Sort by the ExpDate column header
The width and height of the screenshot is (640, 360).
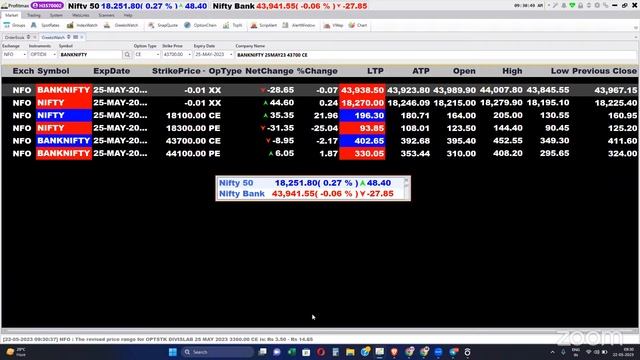[x=111, y=71]
